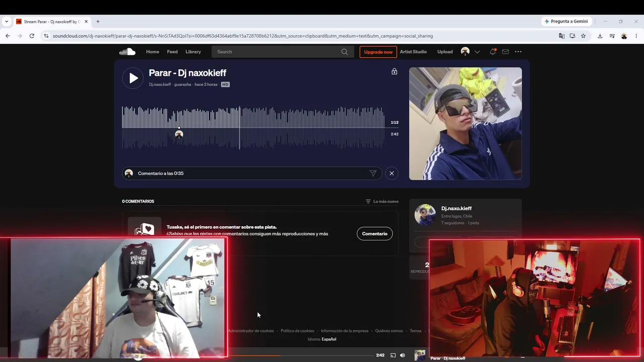The width and height of the screenshot is (644, 362).
Task: Expand the user account chevron menu
Action: pyautogui.click(x=477, y=52)
